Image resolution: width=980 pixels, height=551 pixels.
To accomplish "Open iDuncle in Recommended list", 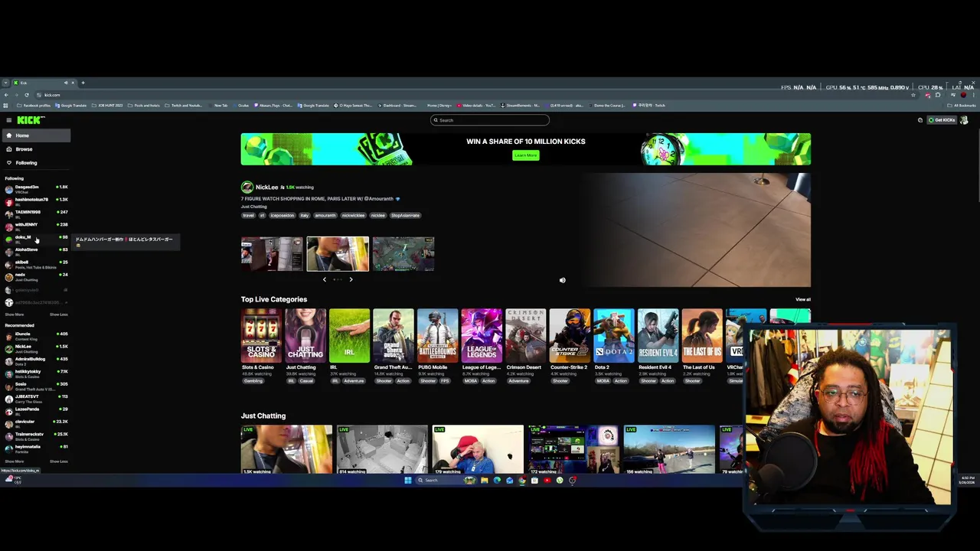I will [36, 335].
